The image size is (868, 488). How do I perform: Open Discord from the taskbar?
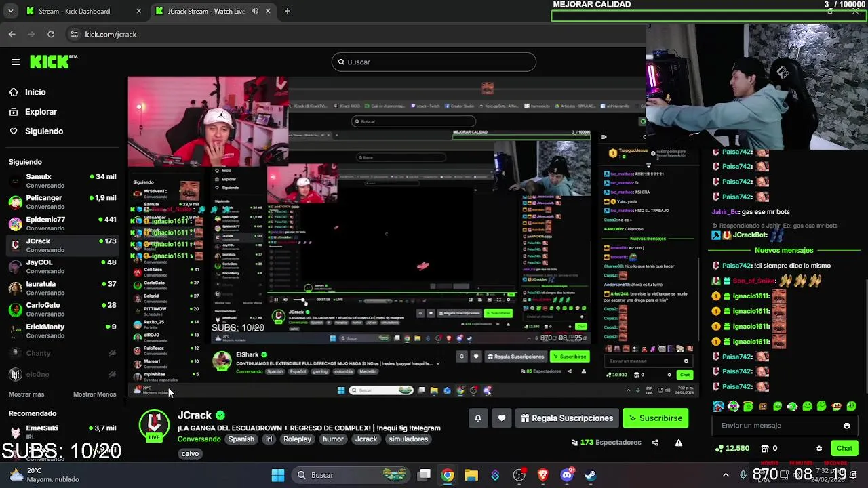click(567, 475)
